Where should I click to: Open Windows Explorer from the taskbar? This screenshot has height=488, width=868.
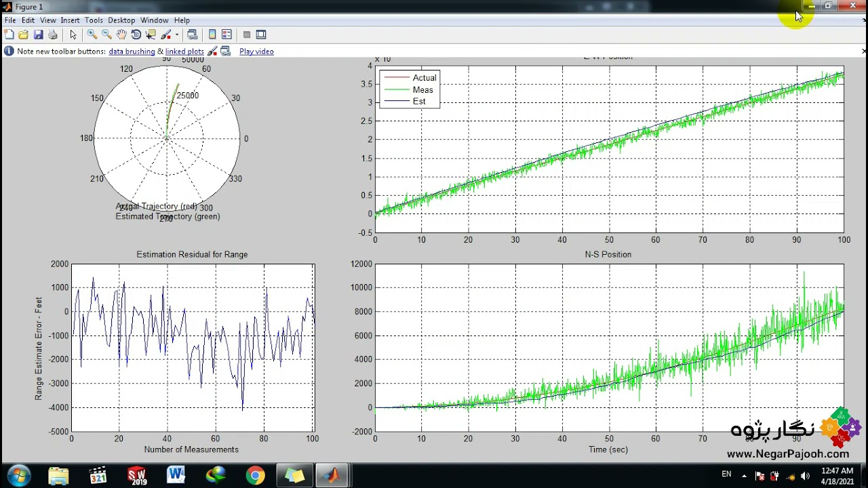pos(58,475)
